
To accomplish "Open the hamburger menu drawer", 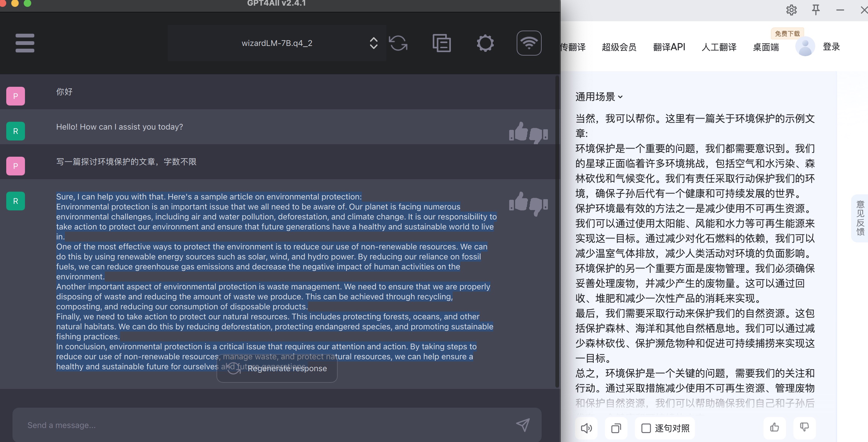I will [x=25, y=43].
